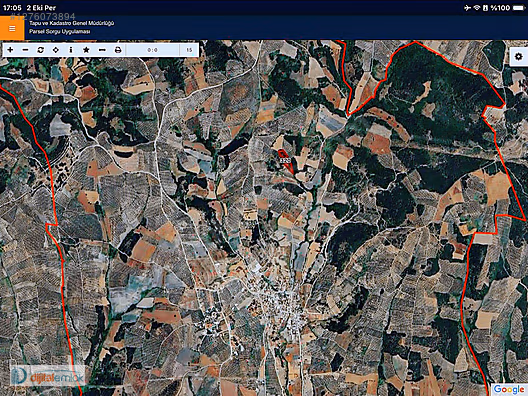Print the map with the printer icon
This screenshot has height=396, width=528.
tap(118, 50)
